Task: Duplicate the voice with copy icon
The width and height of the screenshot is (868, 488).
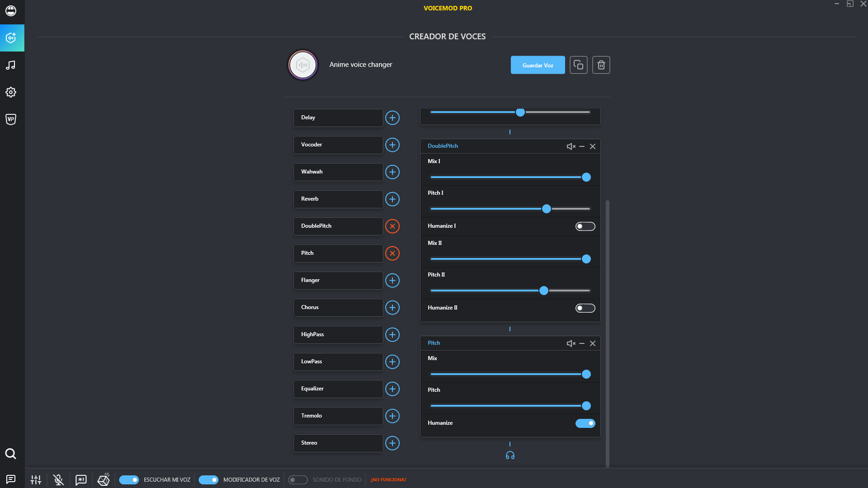Action: [x=579, y=65]
